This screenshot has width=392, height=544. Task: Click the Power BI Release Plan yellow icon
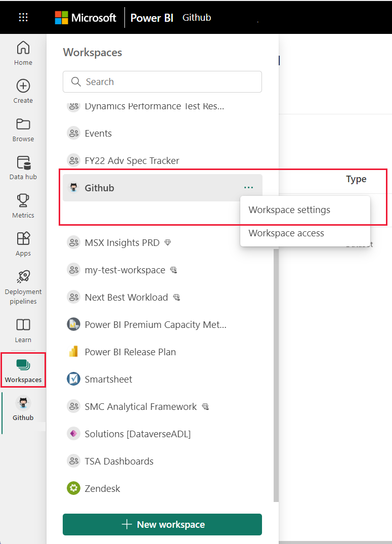tap(73, 352)
